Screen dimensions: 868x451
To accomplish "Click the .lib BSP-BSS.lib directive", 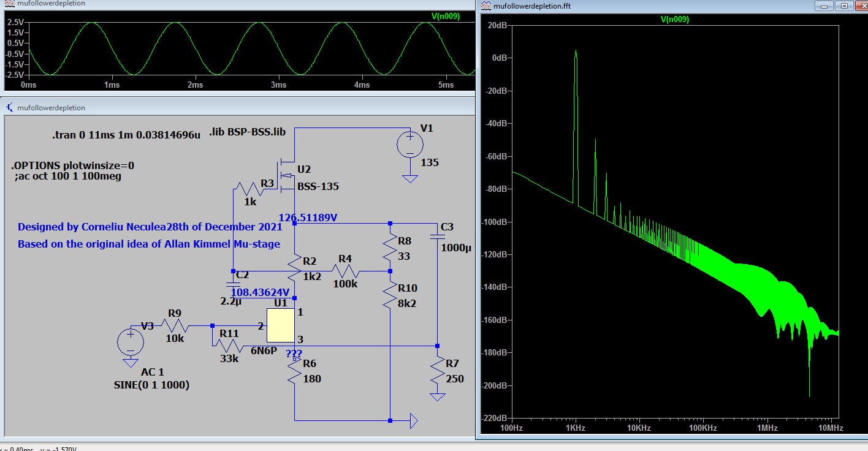I will (247, 132).
